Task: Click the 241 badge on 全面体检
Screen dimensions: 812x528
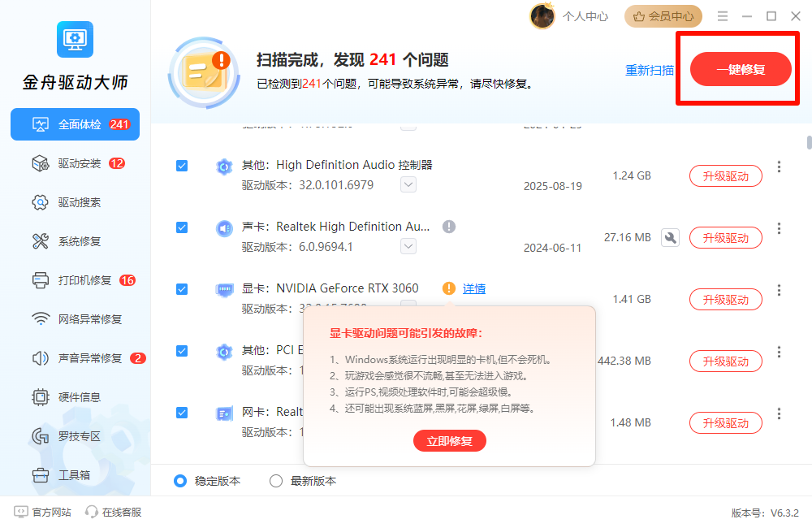Action: point(119,124)
